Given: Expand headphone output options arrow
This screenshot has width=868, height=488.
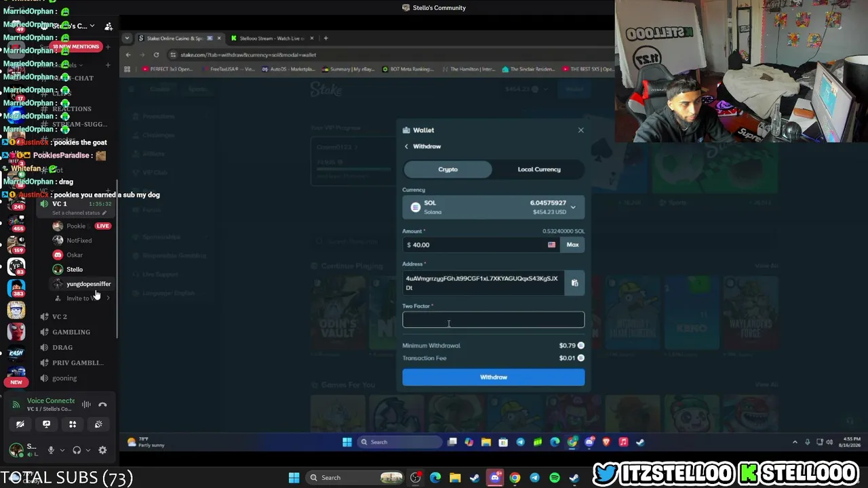Looking at the screenshot, I should point(87,450).
